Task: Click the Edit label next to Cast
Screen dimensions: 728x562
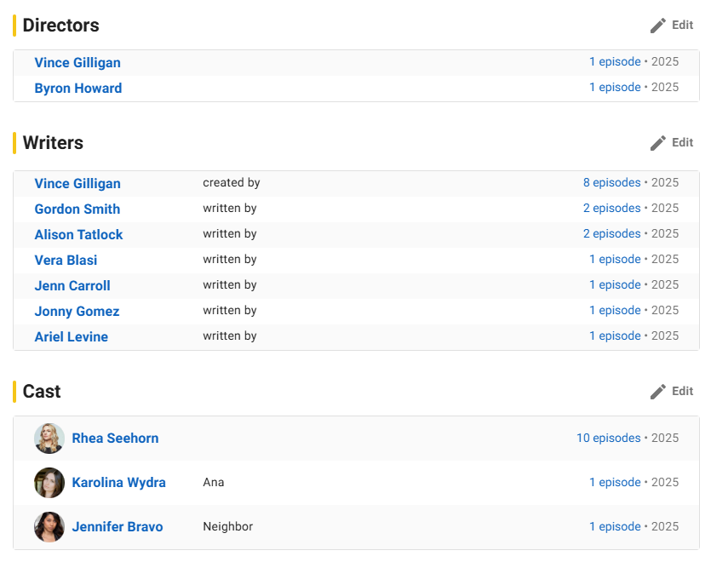Action: (683, 391)
